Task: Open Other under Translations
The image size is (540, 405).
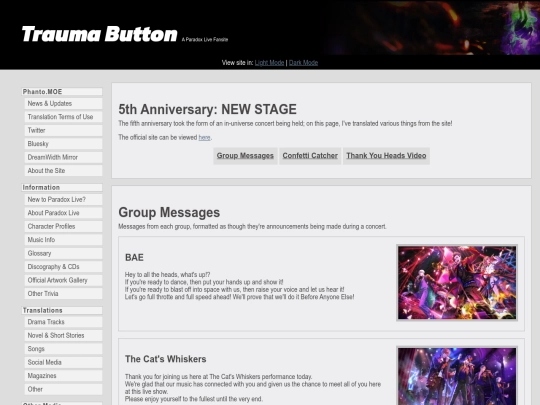Action: click(63, 389)
